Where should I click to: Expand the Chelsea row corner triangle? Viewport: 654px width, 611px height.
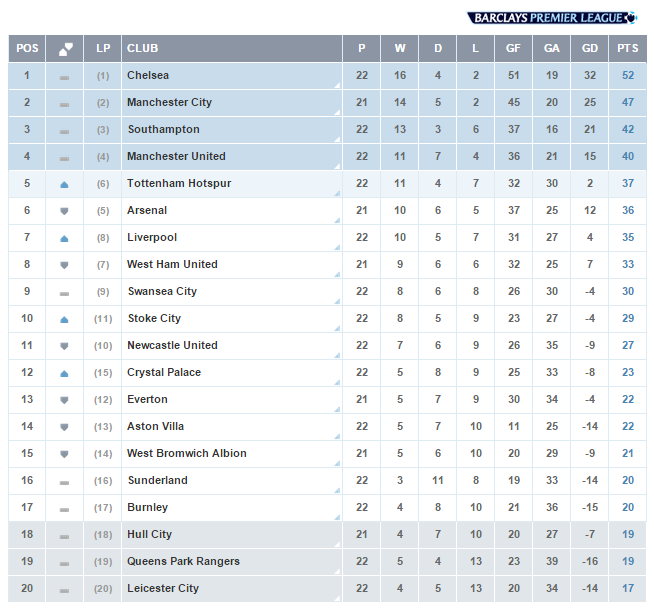click(336, 85)
